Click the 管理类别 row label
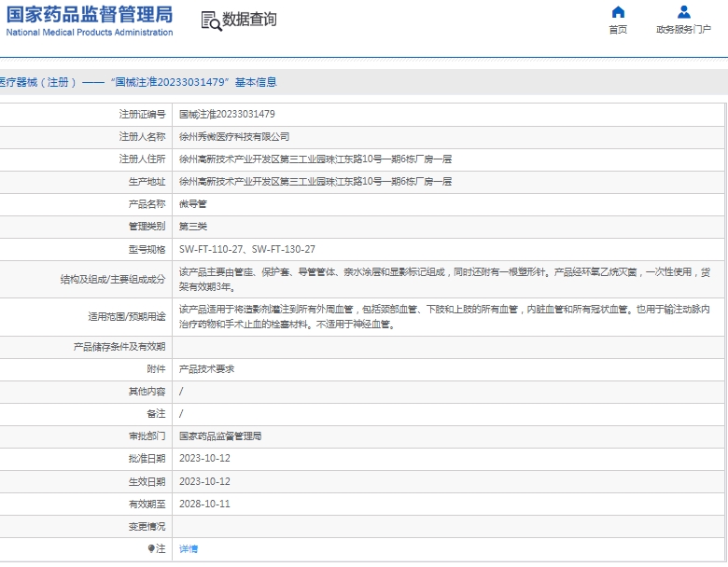Screen dimensions: 728x567 pyautogui.click(x=147, y=227)
